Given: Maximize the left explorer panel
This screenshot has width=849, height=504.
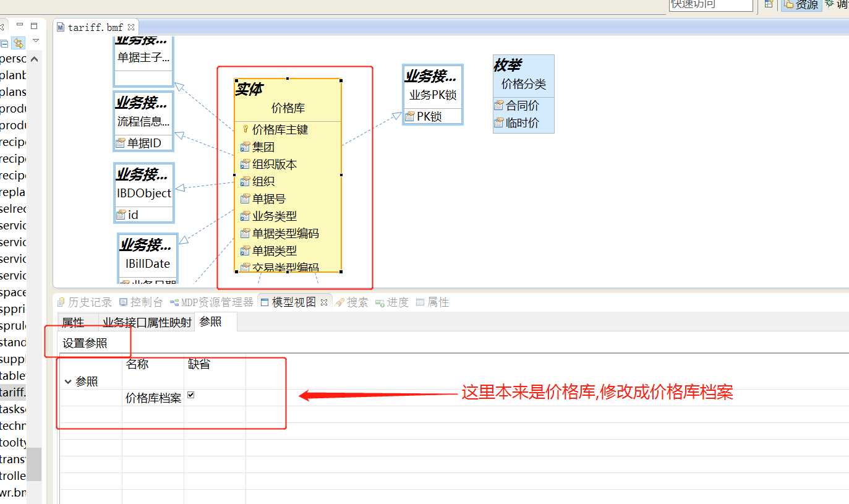Looking at the screenshot, I should pos(34,26).
